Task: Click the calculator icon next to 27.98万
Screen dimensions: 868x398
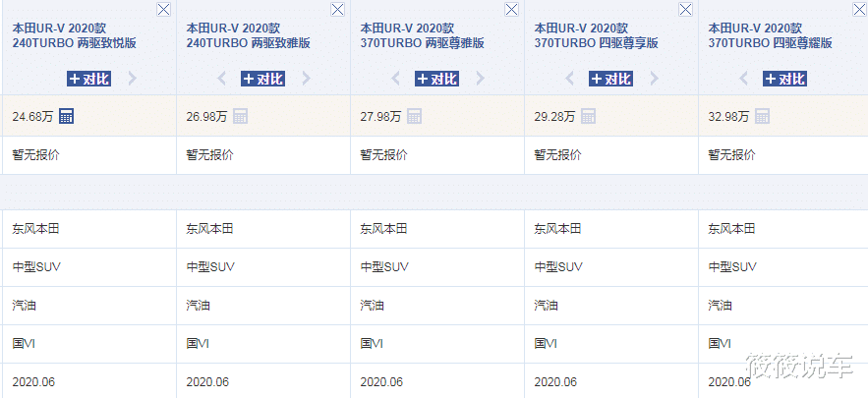Action: [x=415, y=116]
